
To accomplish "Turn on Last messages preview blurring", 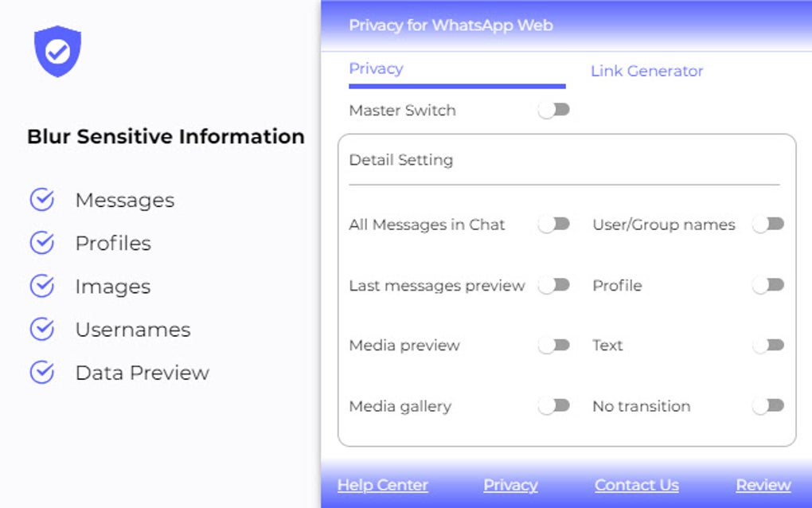I will coord(555,285).
